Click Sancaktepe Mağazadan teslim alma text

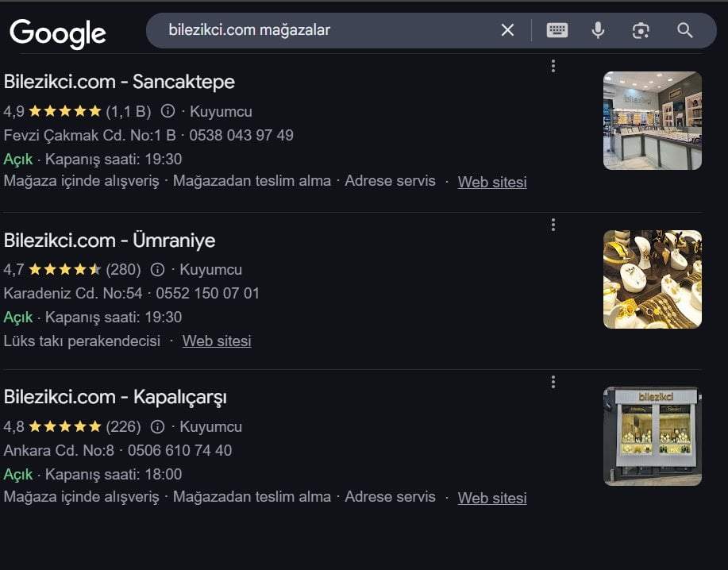tap(252, 181)
